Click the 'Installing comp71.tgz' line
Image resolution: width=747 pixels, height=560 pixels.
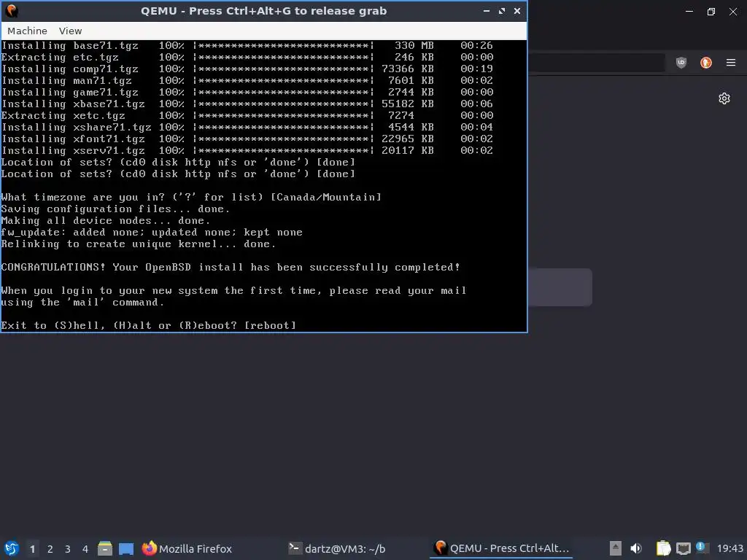247,69
